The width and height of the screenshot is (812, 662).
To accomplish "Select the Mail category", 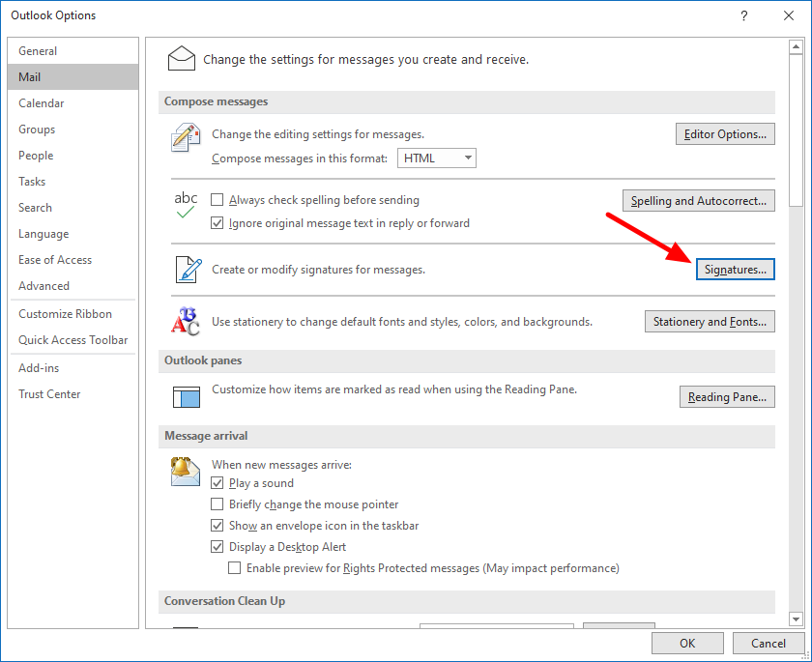I will [x=73, y=76].
